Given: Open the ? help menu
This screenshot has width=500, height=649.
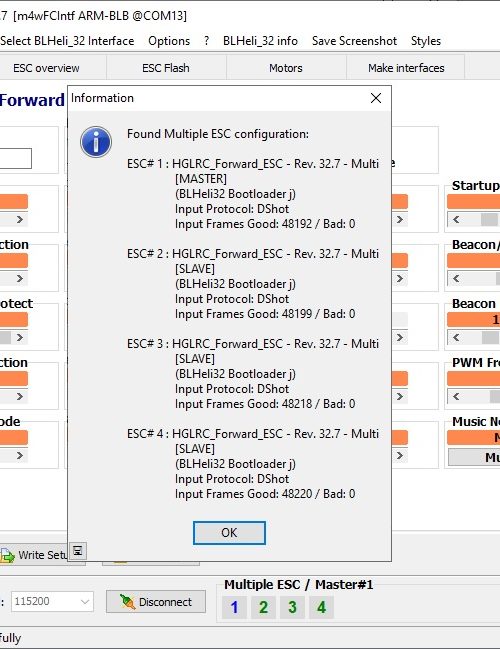Looking at the screenshot, I should point(207,41).
